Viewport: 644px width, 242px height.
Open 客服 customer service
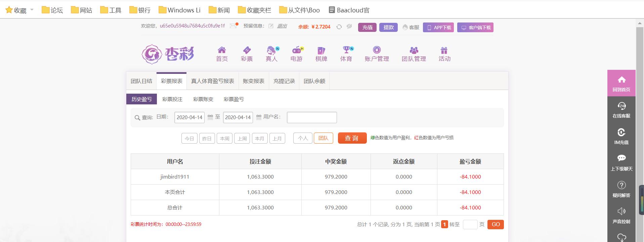(x=411, y=27)
